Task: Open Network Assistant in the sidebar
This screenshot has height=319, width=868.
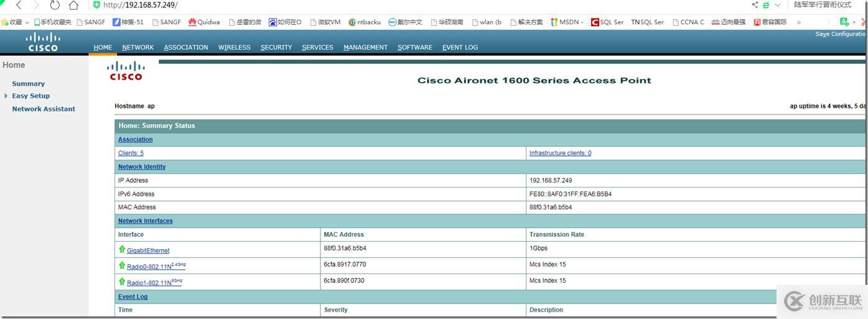Action: pos(44,109)
